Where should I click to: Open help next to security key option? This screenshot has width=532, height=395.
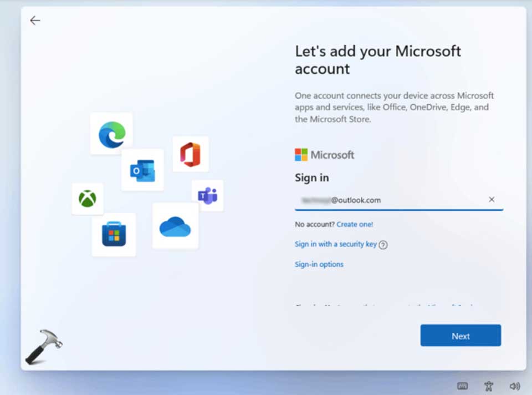pyautogui.click(x=383, y=244)
